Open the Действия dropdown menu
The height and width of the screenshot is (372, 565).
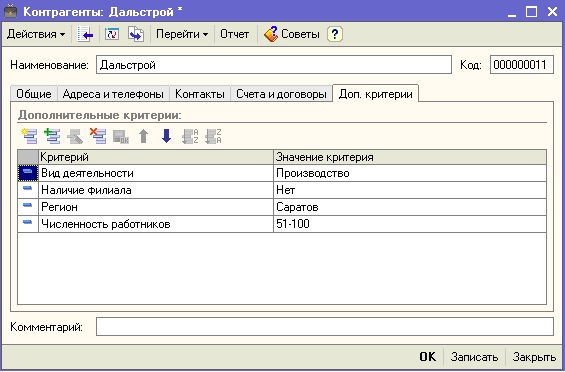pyautogui.click(x=36, y=34)
